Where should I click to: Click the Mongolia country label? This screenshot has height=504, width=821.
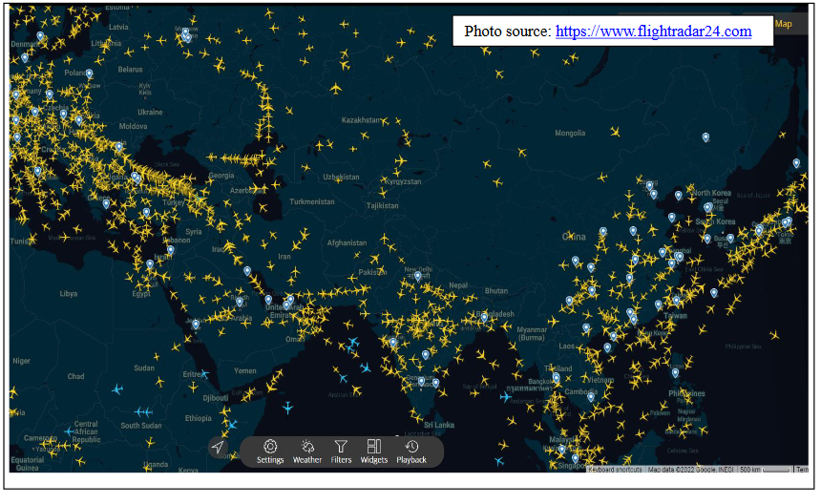(570, 133)
